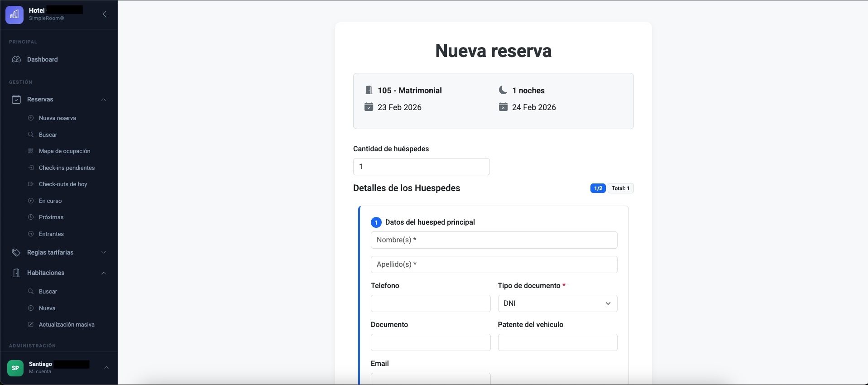Click the plus icon beside Nueva reserva

[x=31, y=118]
